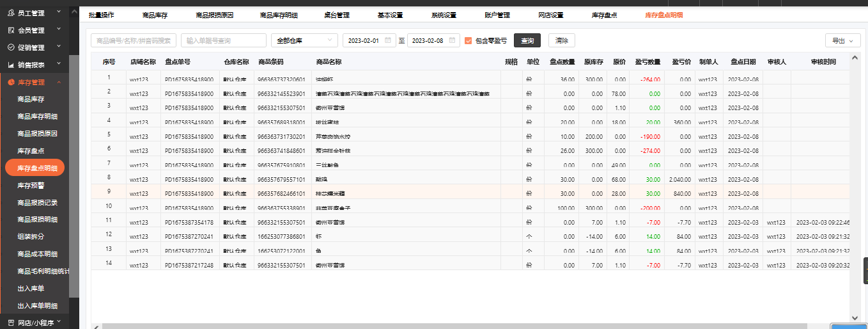This screenshot has width=868, height=329.
Task: Focus the 商品编号/名称/拼音码搜索 input field
Action: coord(134,40)
